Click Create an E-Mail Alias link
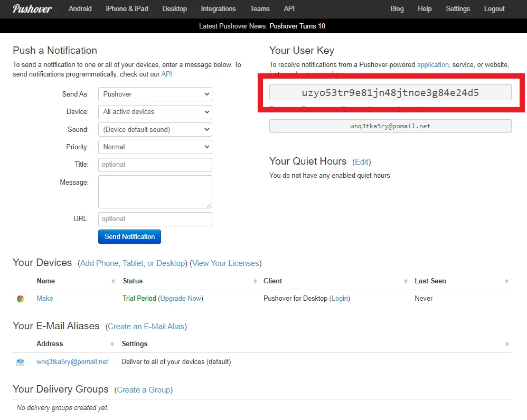This screenshot has height=420, width=527. pos(146,327)
